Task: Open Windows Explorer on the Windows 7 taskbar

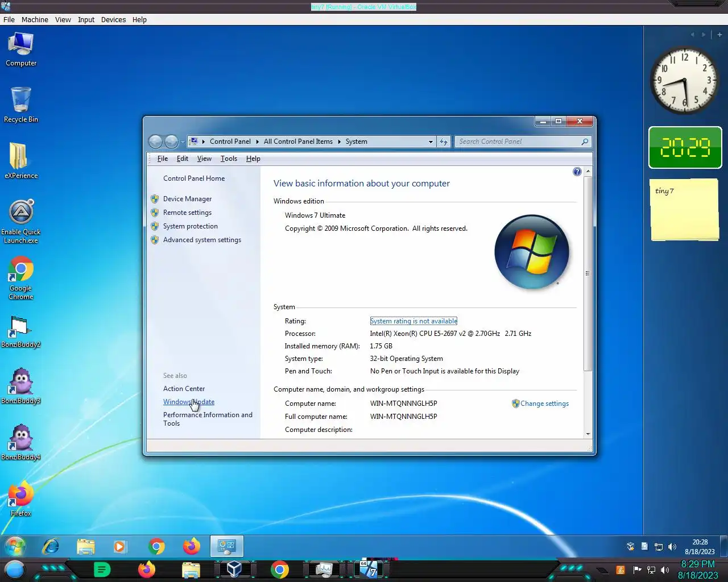Action: [x=86, y=547]
